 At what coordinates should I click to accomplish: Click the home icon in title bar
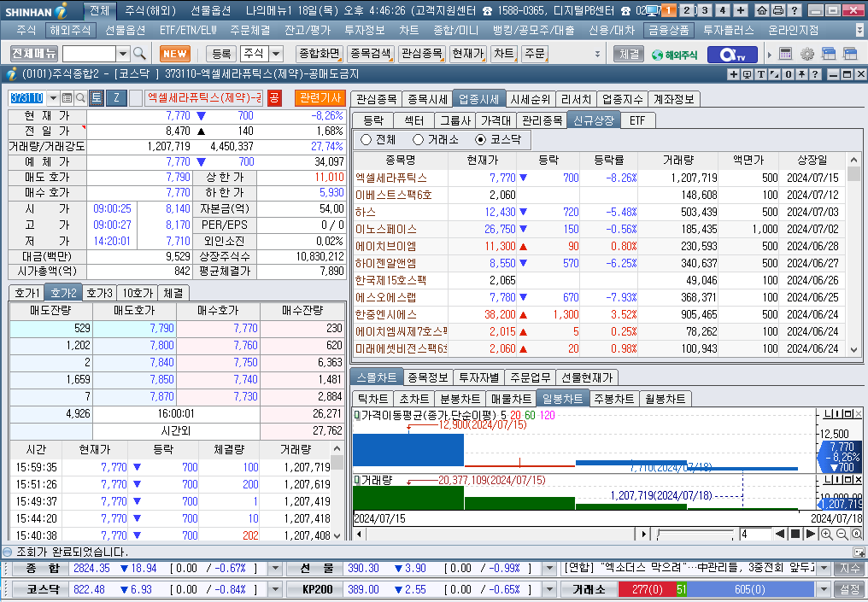point(762,10)
